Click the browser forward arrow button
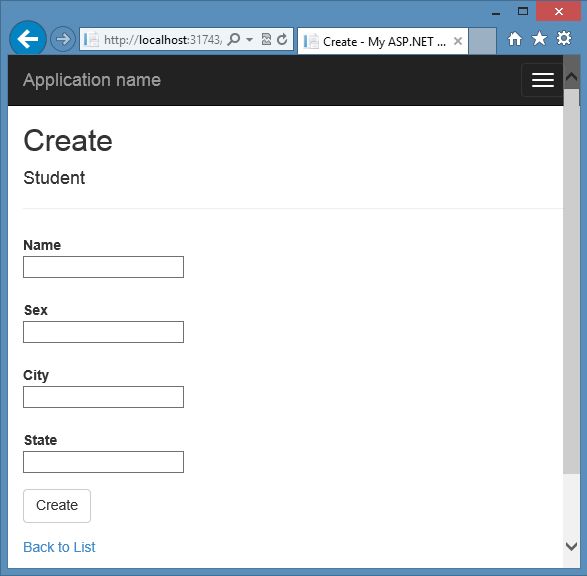The image size is (587, 576). (x=63, y=39)
